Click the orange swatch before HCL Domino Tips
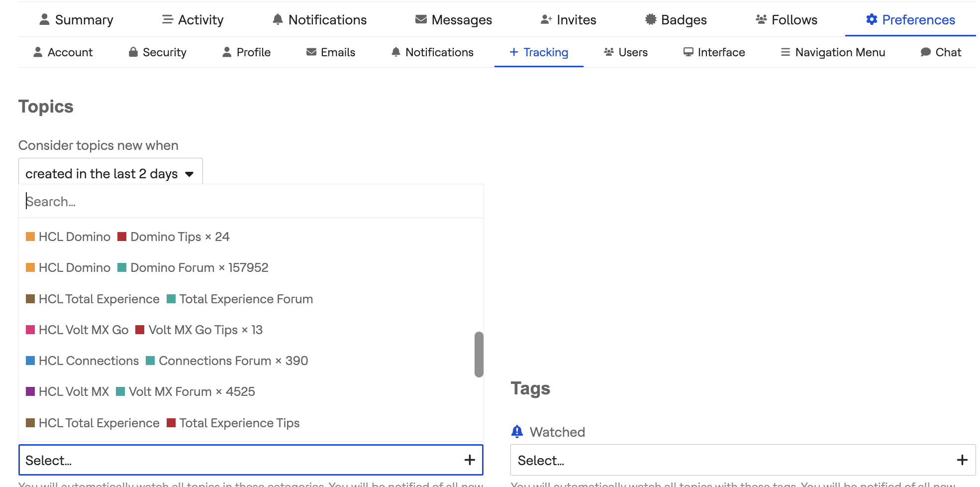The image size is (980, 487). point(30,237)
